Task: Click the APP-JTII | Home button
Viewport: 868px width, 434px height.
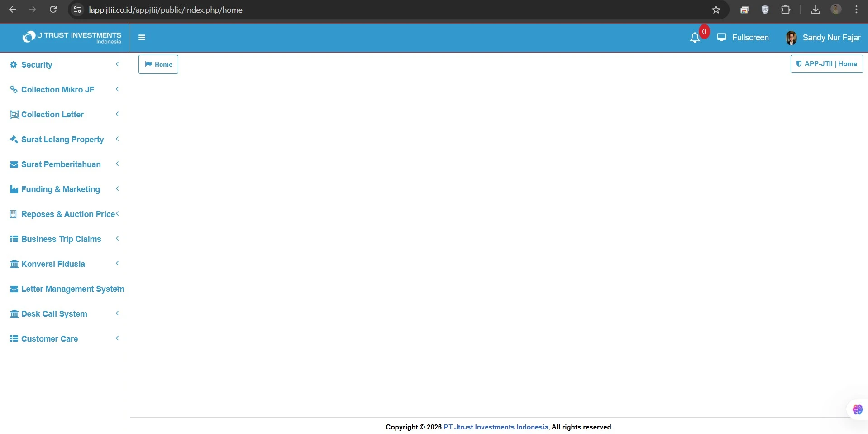Action: pyautogui.click(x=826, y=64)
